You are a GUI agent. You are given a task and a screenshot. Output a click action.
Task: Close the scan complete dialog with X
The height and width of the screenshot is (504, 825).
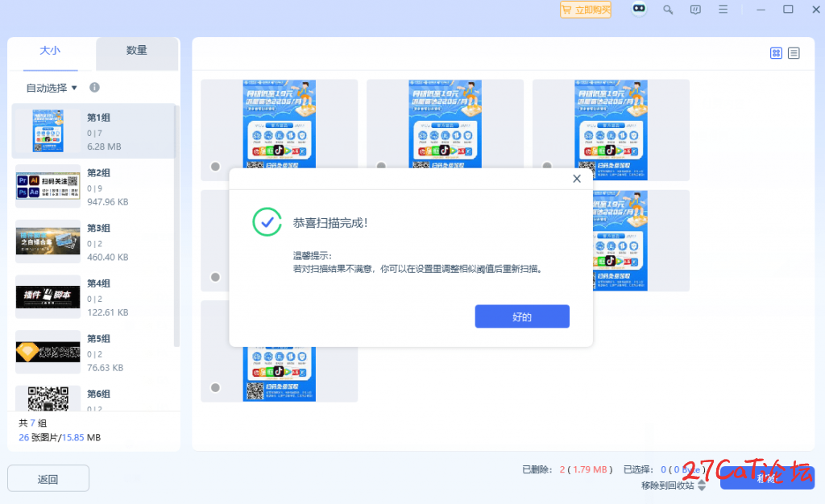tap(577, 179)
